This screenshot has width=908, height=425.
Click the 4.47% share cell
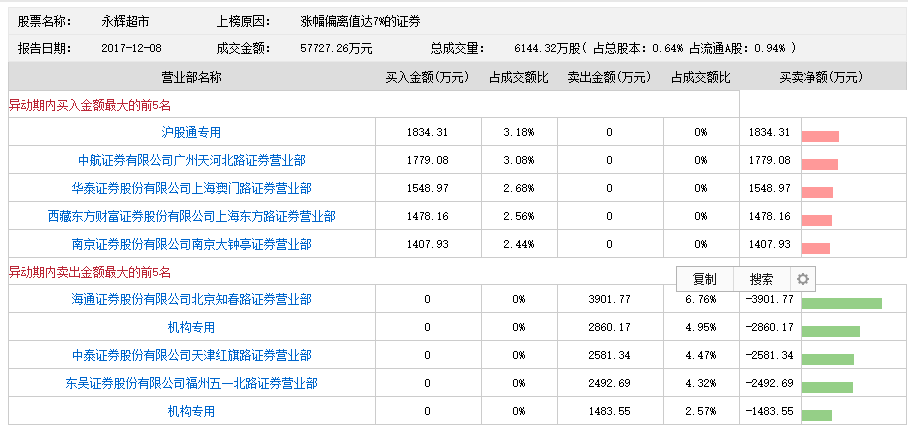click(701, 355)
